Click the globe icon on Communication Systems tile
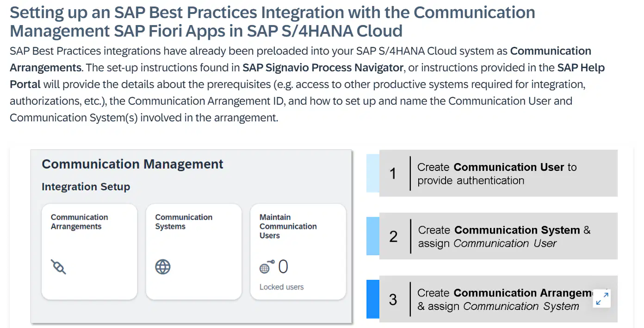Viewport: 644px width, 328px height. tap(163, 267)
